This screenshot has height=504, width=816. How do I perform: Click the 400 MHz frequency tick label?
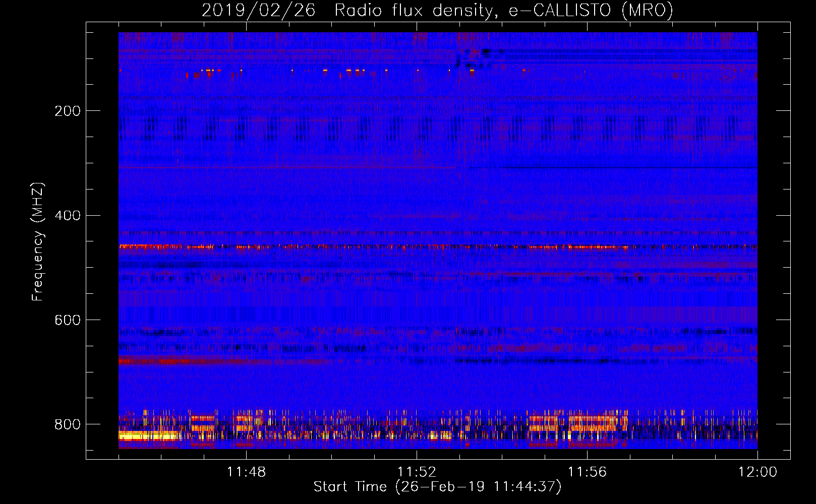[68, 216]
